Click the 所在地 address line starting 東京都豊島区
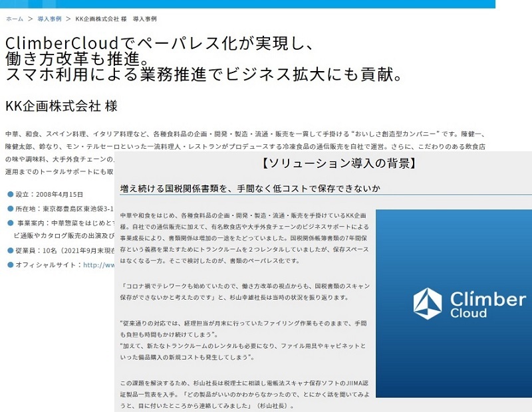532x412 pixels. pyautogui.click(x=65, y=209)
